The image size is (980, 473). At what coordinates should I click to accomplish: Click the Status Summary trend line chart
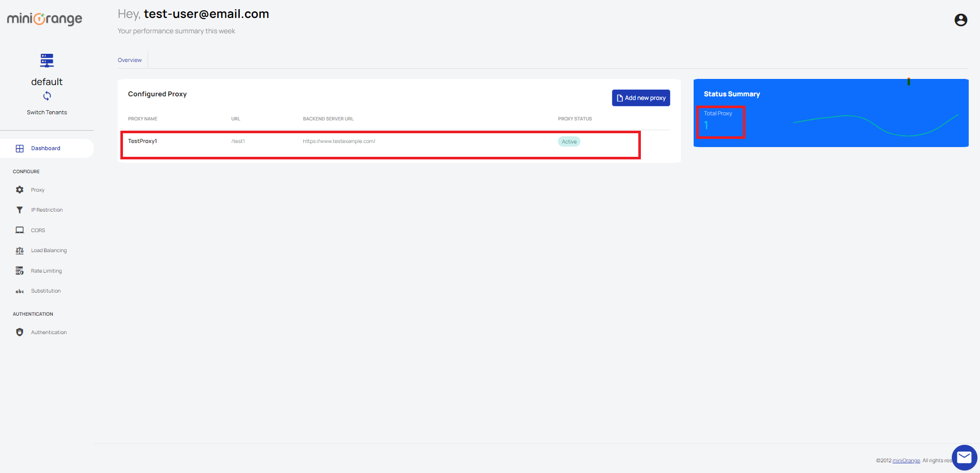coord(875,125)
